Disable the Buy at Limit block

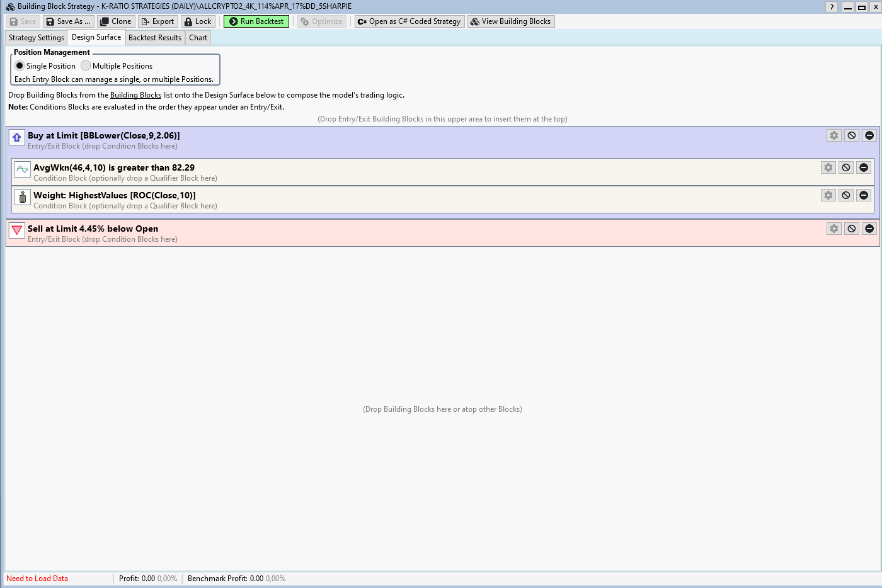pyautogui.click(x=851, y=135)
